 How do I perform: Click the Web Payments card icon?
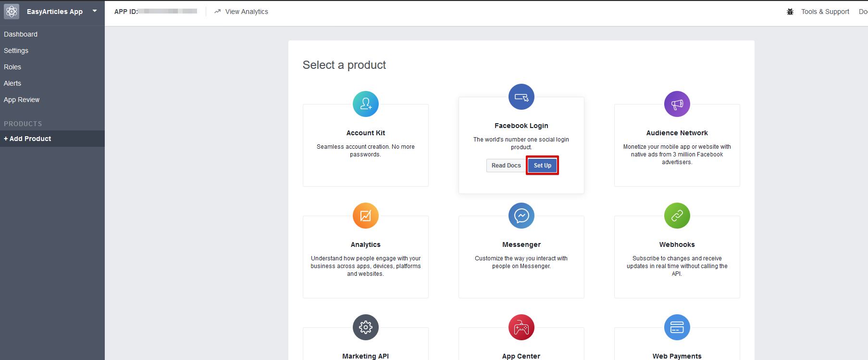point(677,327)
